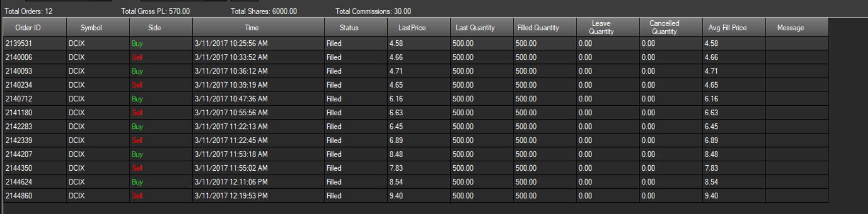This screenshot has height=214, width=868.
Task: Select order ID 2142339 cell
Action: tap(19, 140)
